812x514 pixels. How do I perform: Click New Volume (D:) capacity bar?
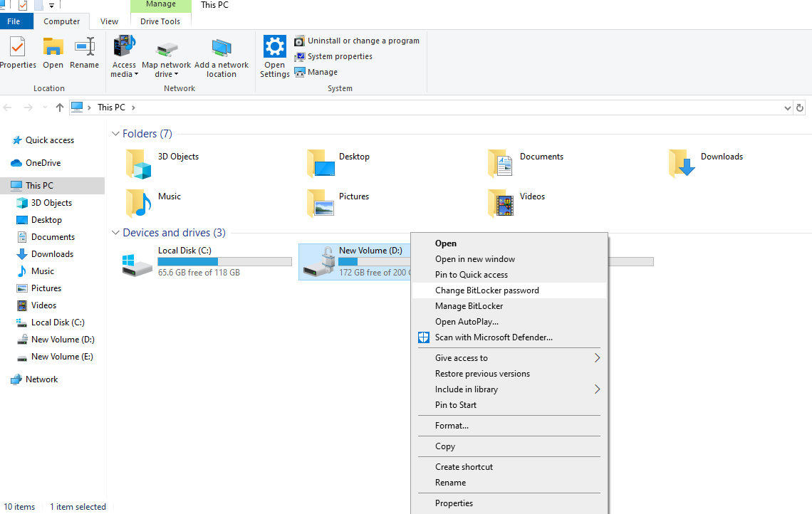[375, 262]
